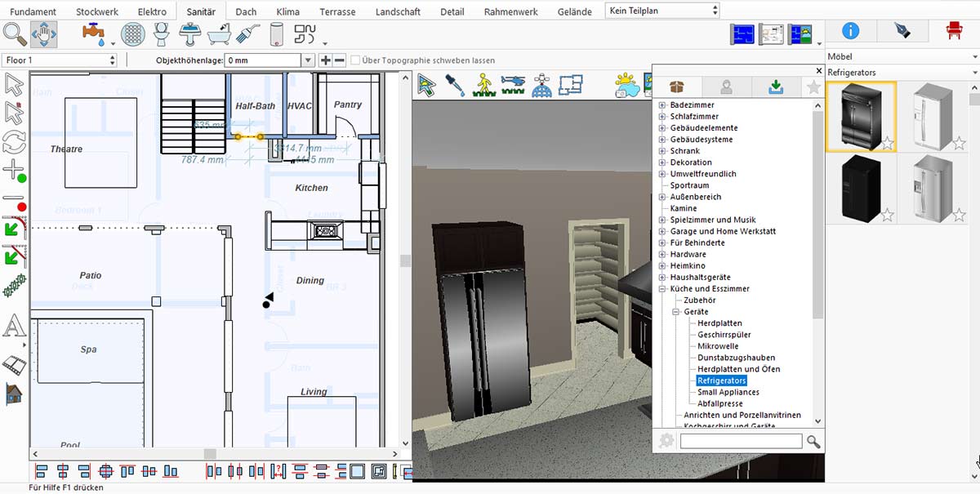Click the library search text field
Viewport: 980px width, 494px height.
coord(741,441)
